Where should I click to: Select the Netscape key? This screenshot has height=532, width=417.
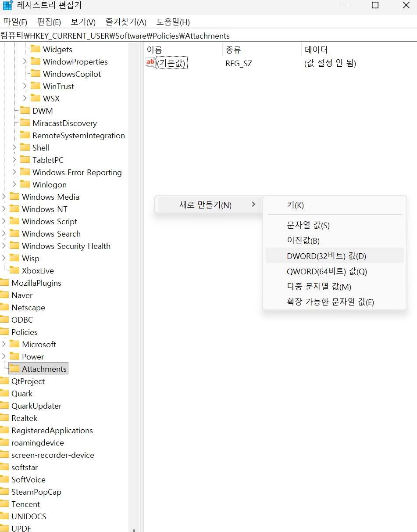pos(28,307)
